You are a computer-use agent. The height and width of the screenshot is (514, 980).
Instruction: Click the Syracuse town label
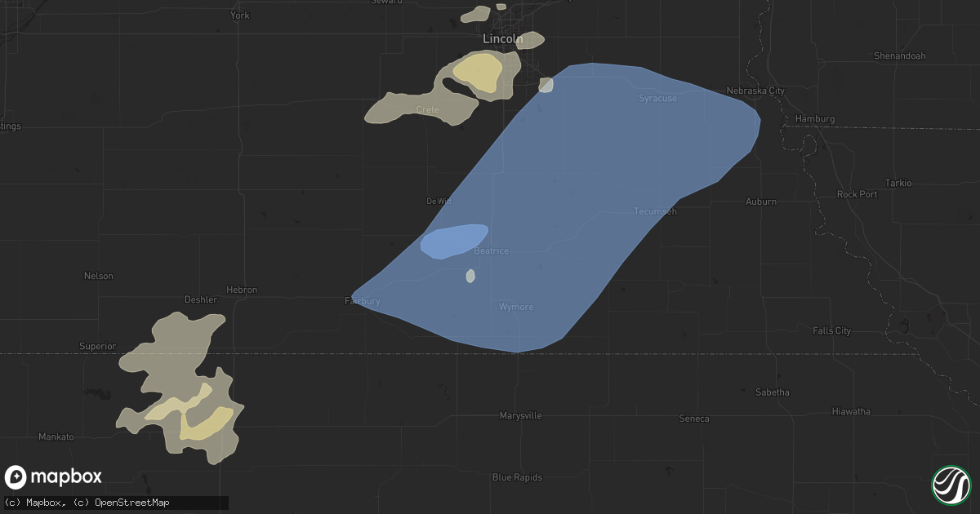(x=657, y=98)
